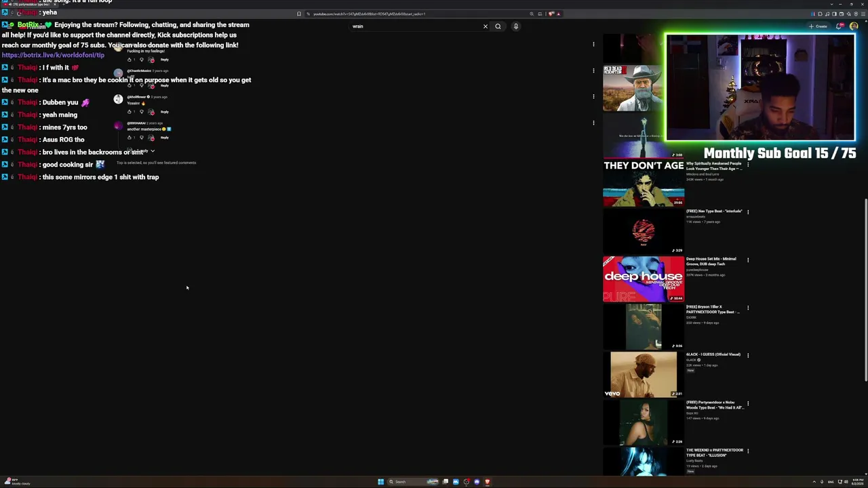The width and height of the screenshot is (868, 488).
Task: Open the Brave Shields icon in address bar
Action: pos(551,14)
